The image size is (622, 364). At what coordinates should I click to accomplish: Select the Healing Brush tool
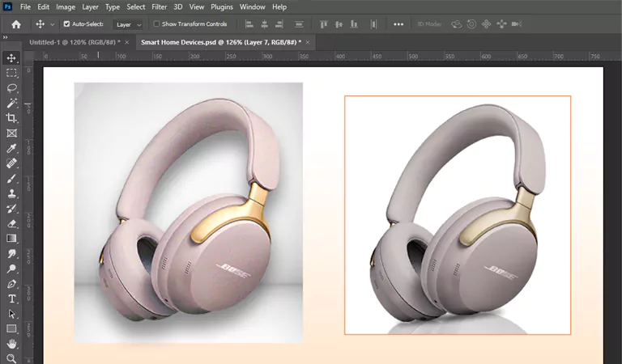point(11,163)
